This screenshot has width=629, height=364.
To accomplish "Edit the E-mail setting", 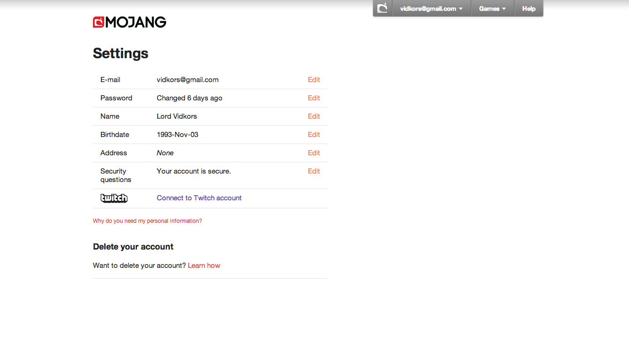I will [314, 80].
